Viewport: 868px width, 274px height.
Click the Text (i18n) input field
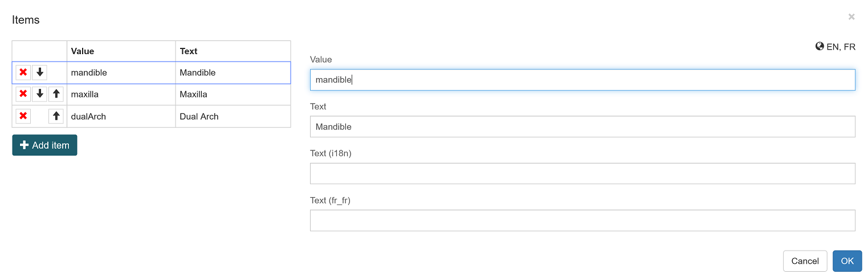pyautogui.click(x=582, y=174)
